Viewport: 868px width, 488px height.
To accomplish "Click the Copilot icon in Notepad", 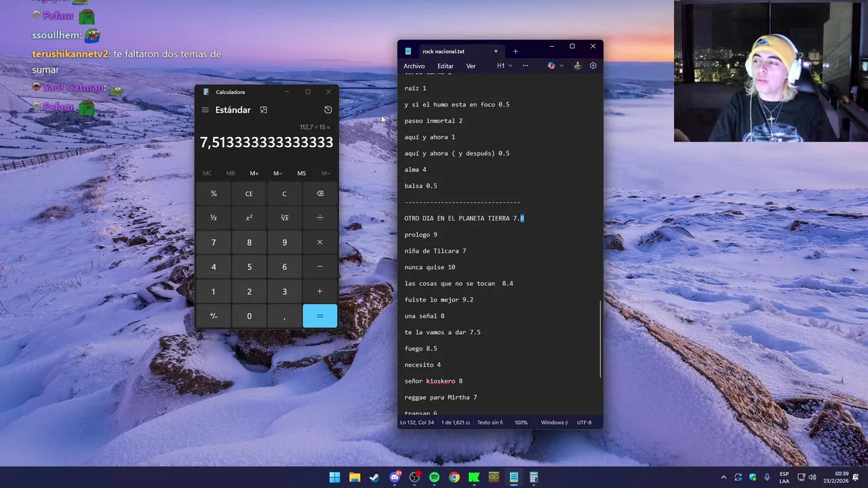I will point(551,66).
